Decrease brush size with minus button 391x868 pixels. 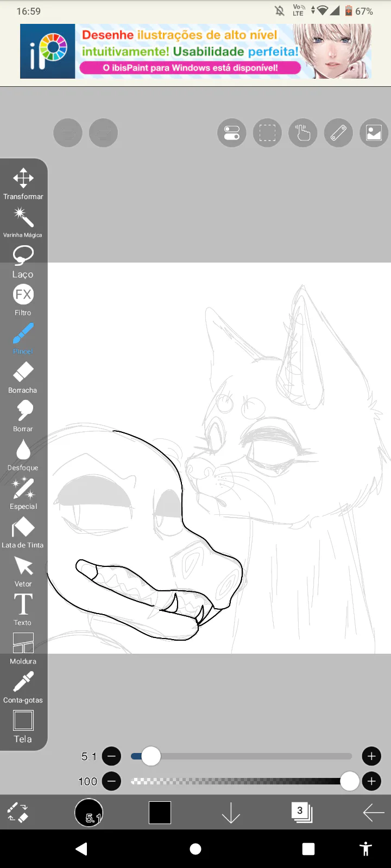coord(112,756)
